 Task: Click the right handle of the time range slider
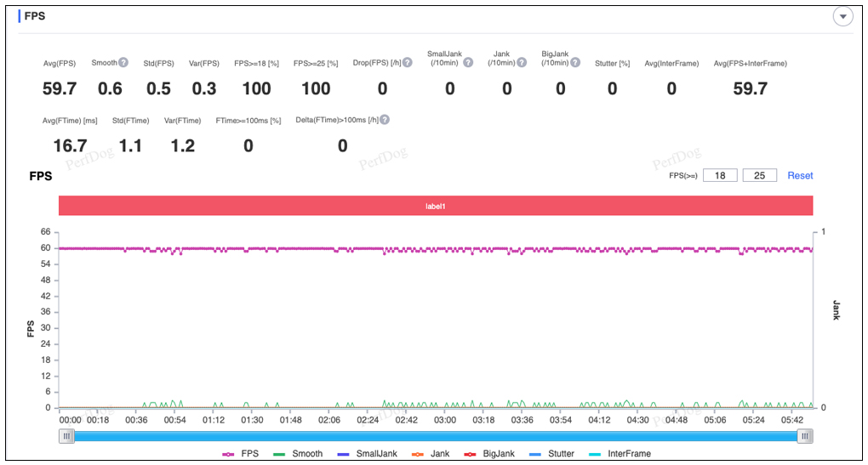[x=805, y=436]
